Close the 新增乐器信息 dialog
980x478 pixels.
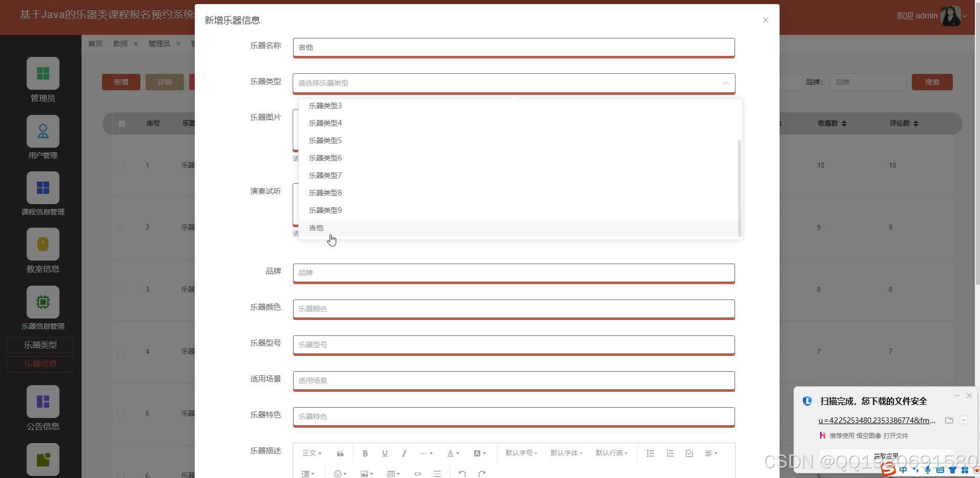click(x=766, y=20)
